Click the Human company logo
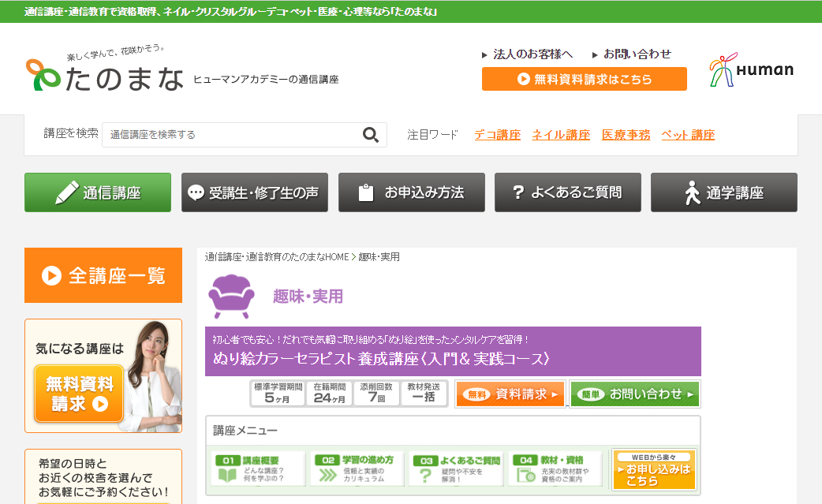The width and height of the screenshot is (822, 504). coord(751,69)
